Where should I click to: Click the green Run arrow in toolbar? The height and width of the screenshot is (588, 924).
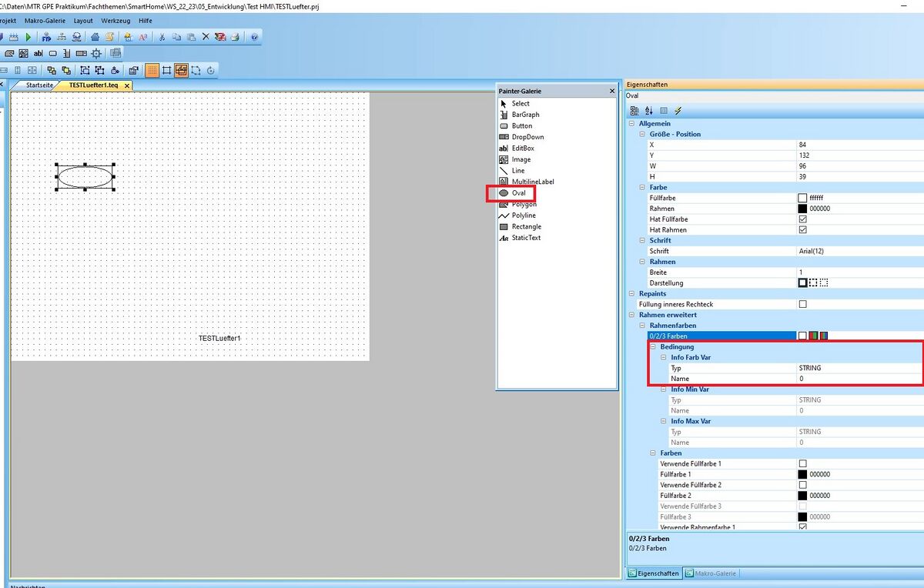(28, 37)
